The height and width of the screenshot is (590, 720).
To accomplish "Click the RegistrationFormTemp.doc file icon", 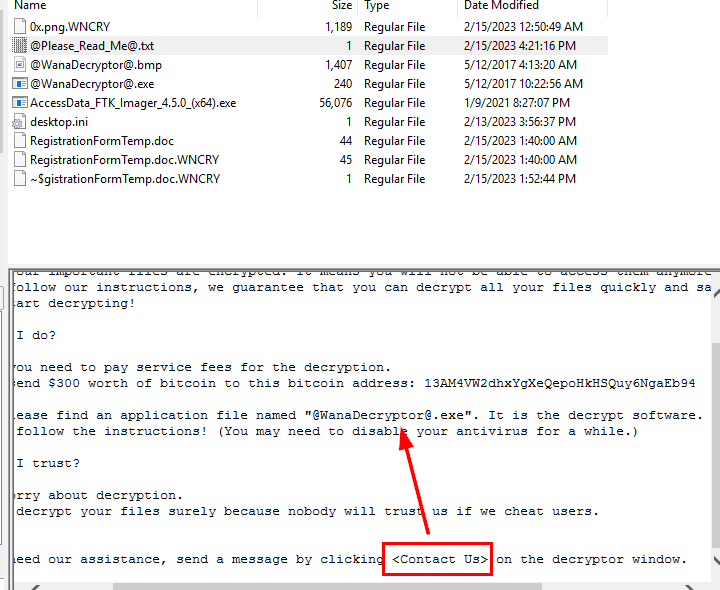I will pyautogui.click(x=20, y=140).
